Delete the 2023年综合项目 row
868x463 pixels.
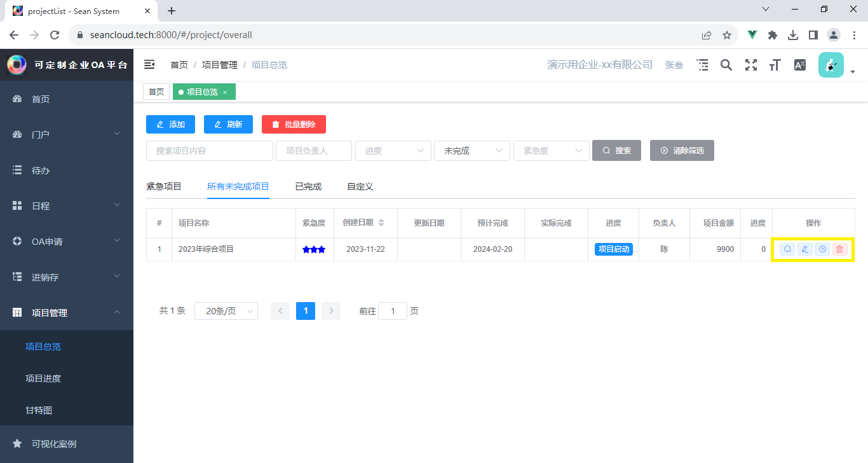point(840,249)
